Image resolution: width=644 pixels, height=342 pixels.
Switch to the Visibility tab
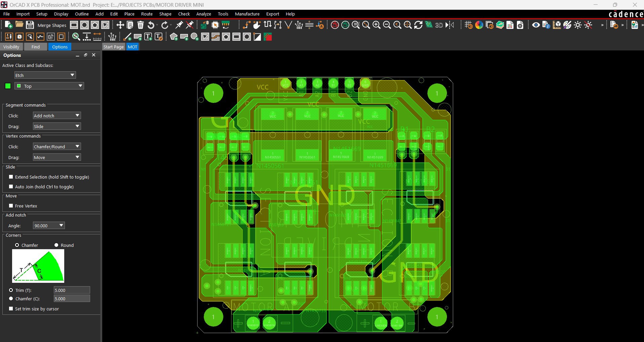(x=11, y=47)
